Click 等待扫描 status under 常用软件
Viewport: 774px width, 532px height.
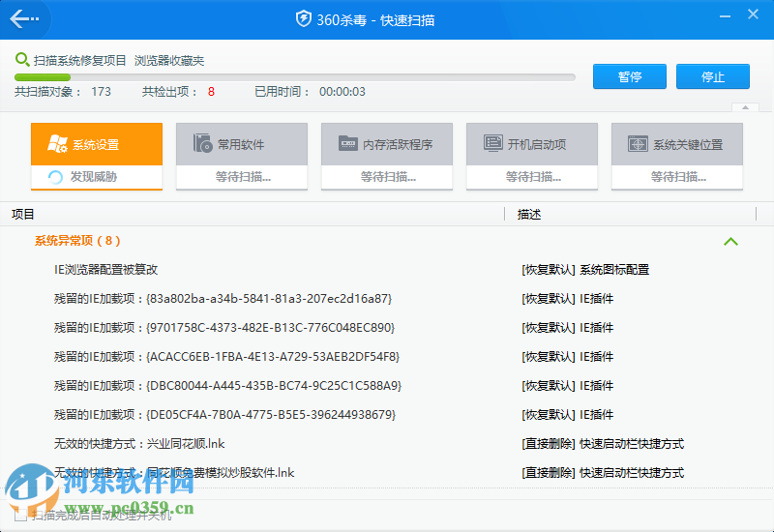point(243,177)
